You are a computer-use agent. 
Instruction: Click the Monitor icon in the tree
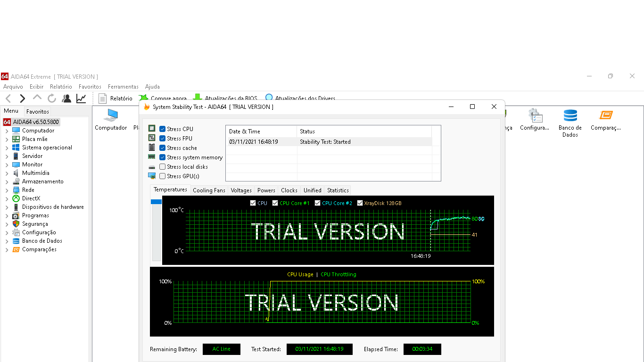tap(16, 165)
